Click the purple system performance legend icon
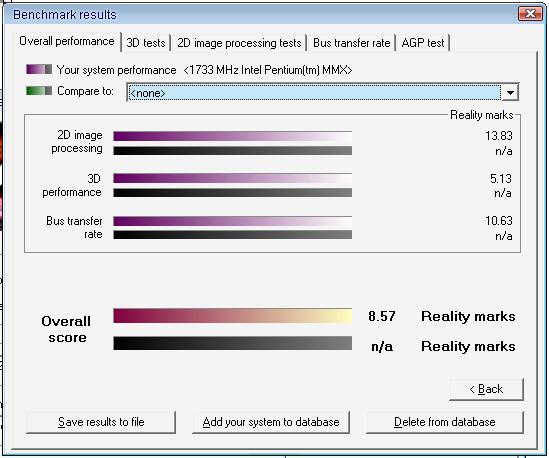Image resolution: width=549 pixels, height=458 pixels. [x=39, y=69]
